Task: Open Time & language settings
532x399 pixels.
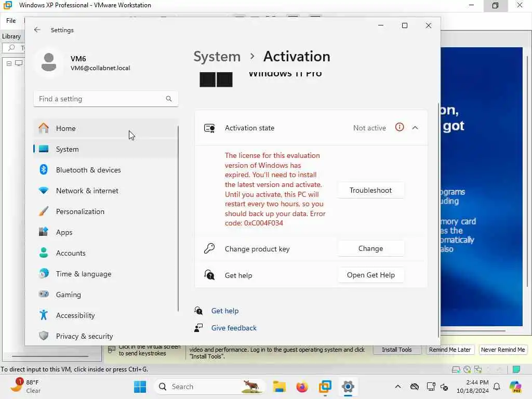Action: 105,274
